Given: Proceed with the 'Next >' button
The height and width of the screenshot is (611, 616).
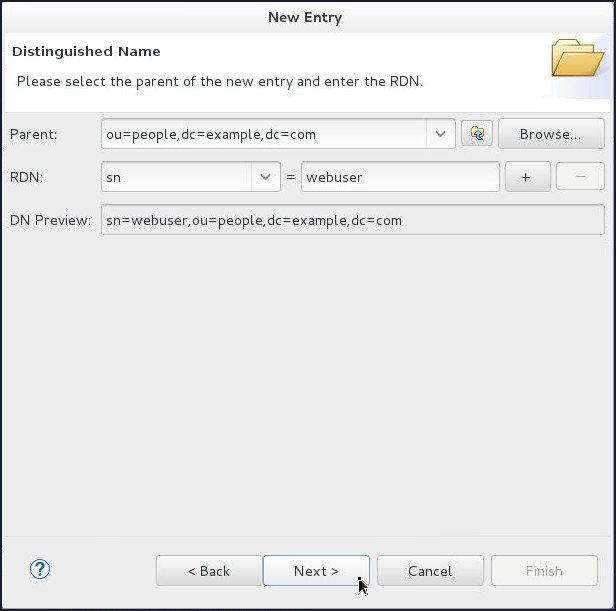Looking at the screenshot, I should pos(316,571).
